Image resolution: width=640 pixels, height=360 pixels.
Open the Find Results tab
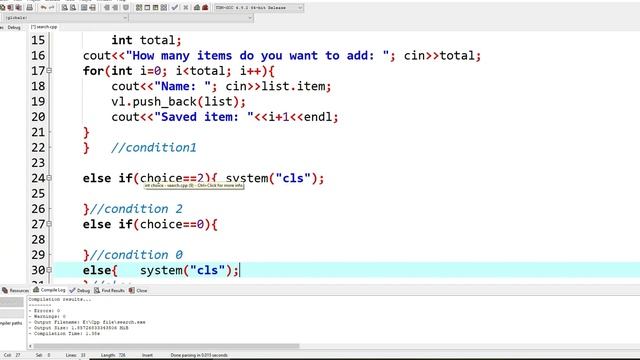pyautogui.click(x=109, y=291)
